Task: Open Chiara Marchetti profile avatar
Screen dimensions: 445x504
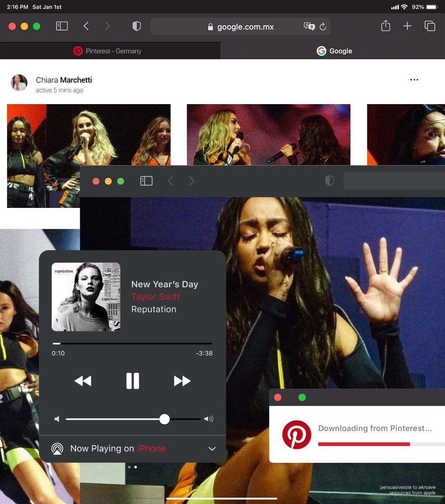Action: [x=19, y=83]
